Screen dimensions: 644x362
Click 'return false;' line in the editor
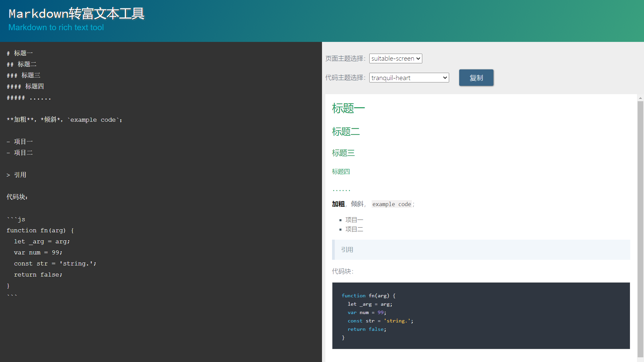pos(38,275)
